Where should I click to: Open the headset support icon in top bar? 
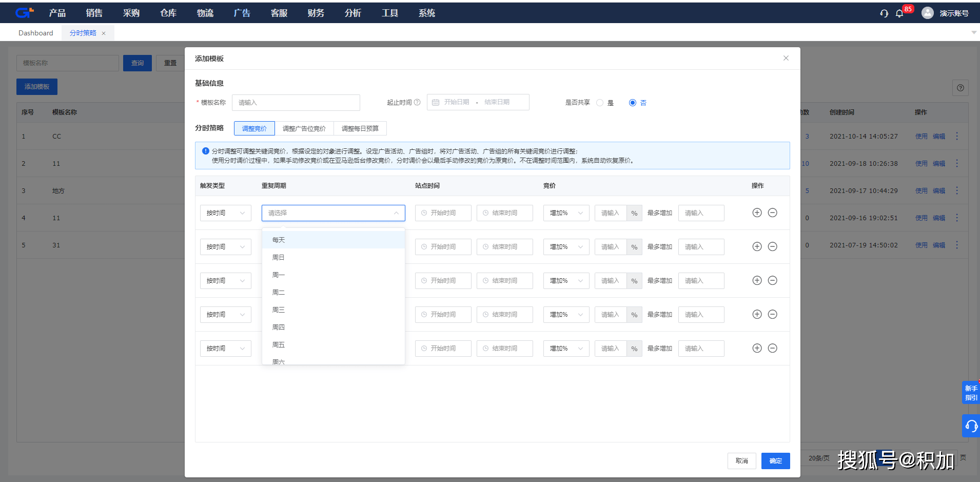[884, 13]
